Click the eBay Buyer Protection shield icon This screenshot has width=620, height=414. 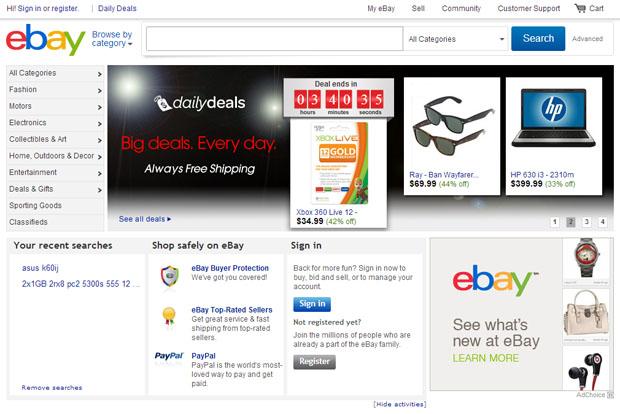click(169, 276)
